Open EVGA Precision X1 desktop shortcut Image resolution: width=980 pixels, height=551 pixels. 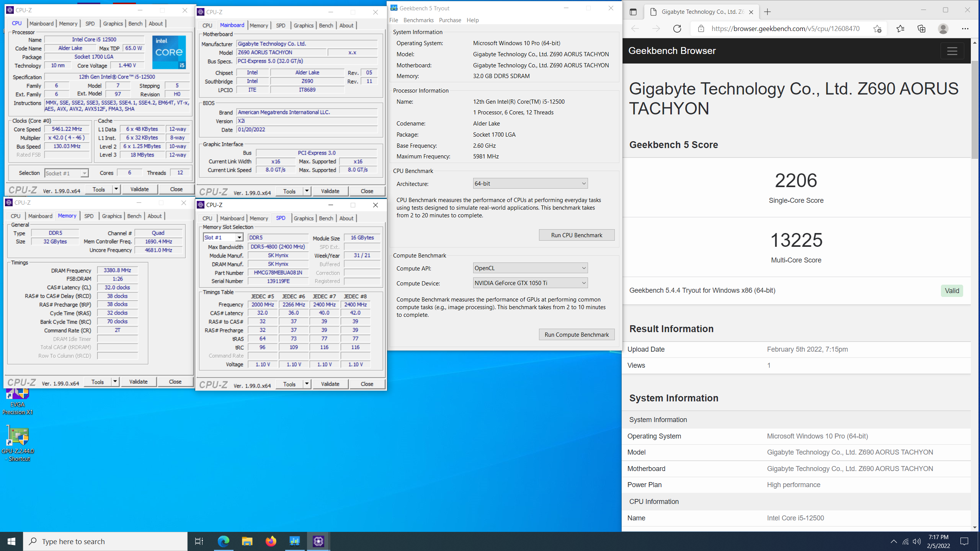coord(18,402)
